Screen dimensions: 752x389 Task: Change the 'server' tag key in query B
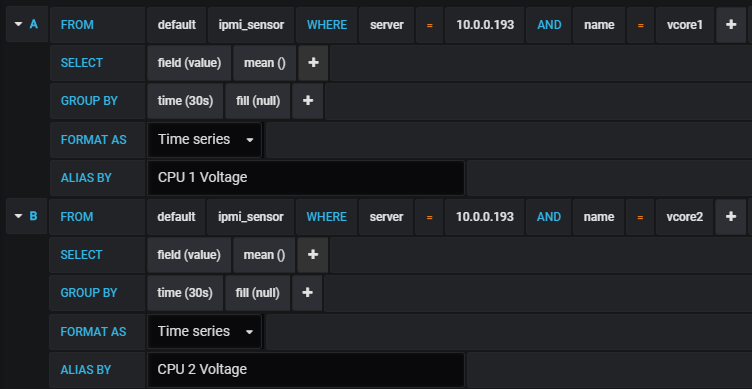tap(386, 217)
